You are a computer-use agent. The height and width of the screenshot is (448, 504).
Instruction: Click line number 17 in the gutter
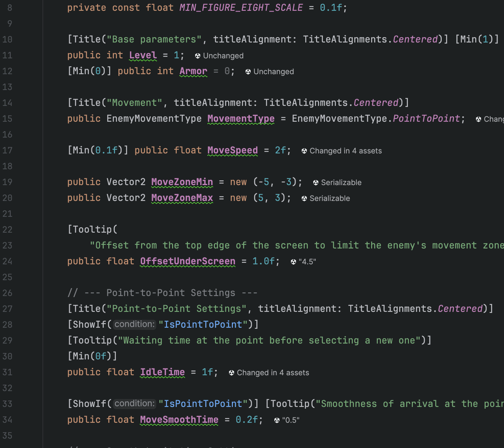click(7, 151)
